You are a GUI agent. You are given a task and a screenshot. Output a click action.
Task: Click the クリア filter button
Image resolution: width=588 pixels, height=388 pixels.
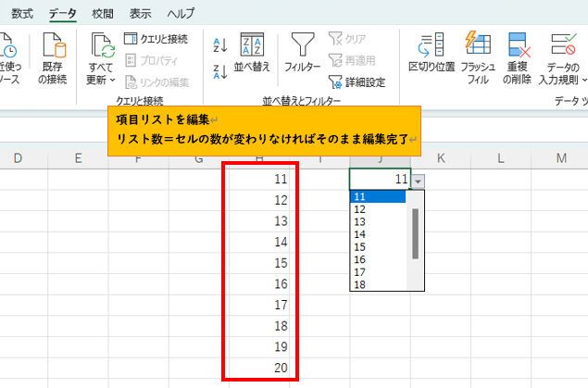coord(347,39)
